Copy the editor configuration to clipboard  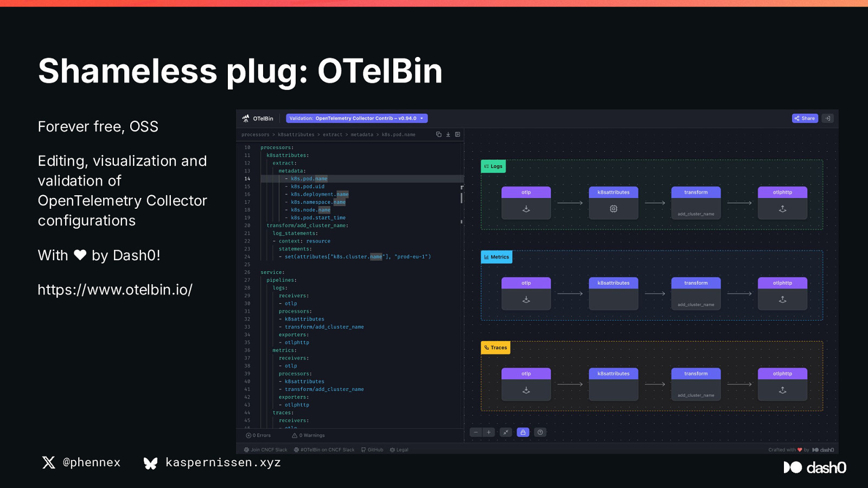pyautogui.click(x=439, y=134)
